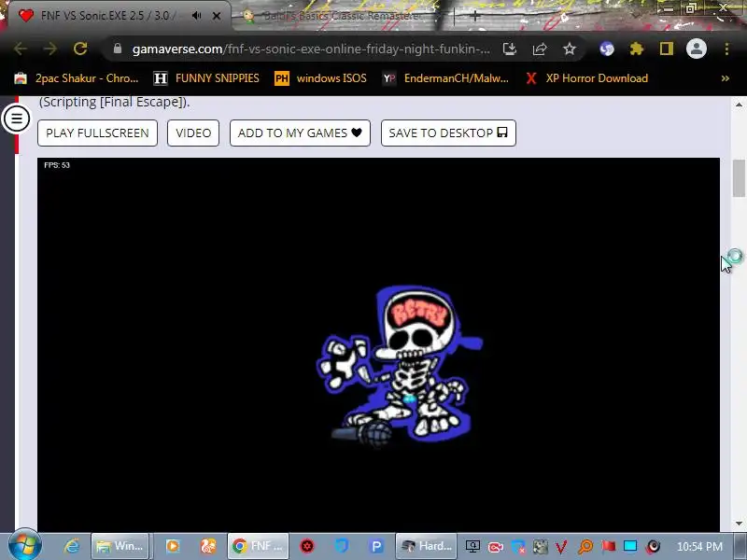747x560 pixels.
Task: Open the 2pac Shakur bookmark
Action: point(77,78)
